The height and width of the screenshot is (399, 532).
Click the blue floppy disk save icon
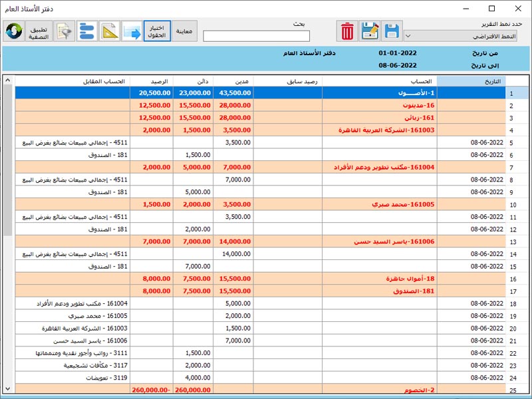tap(392, 31)
